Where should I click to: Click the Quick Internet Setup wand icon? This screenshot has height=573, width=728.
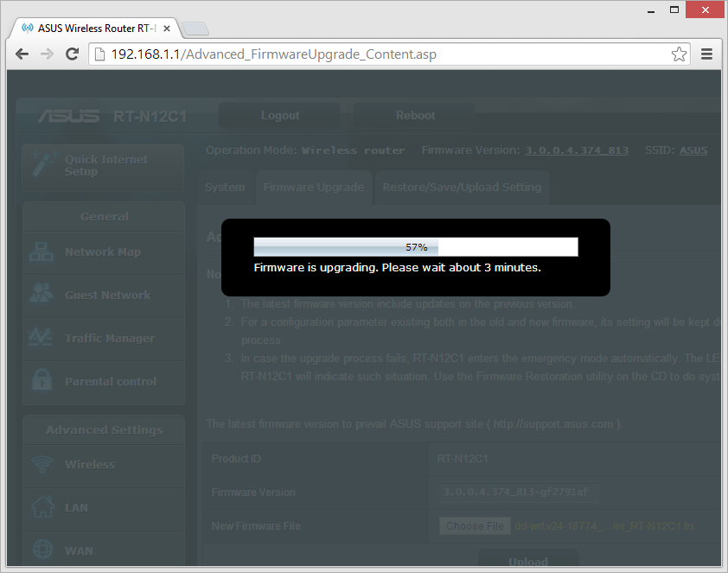coord(43,164)
